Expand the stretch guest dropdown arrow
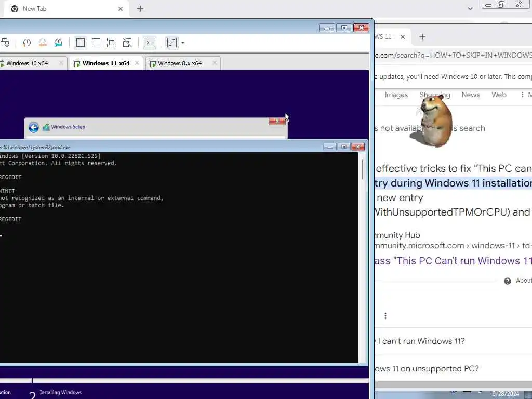The height and width of the screenshot is (399, 532). point(183,43)
